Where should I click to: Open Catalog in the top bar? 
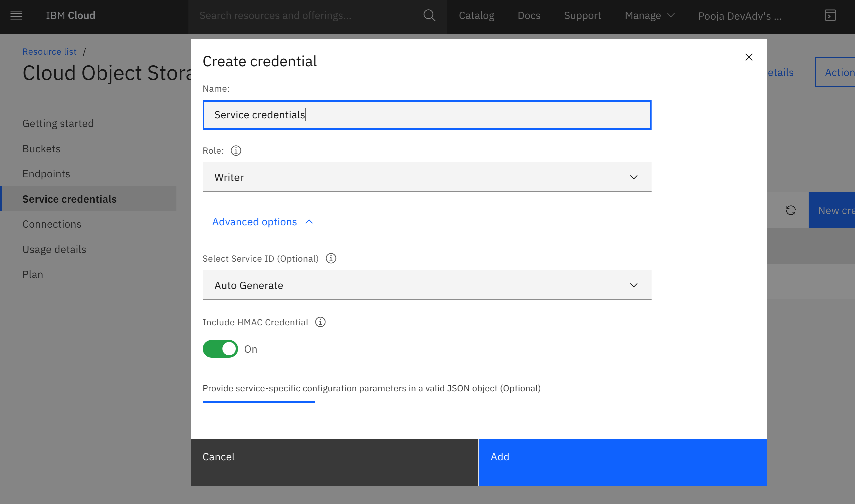click(x=476, y=15)
